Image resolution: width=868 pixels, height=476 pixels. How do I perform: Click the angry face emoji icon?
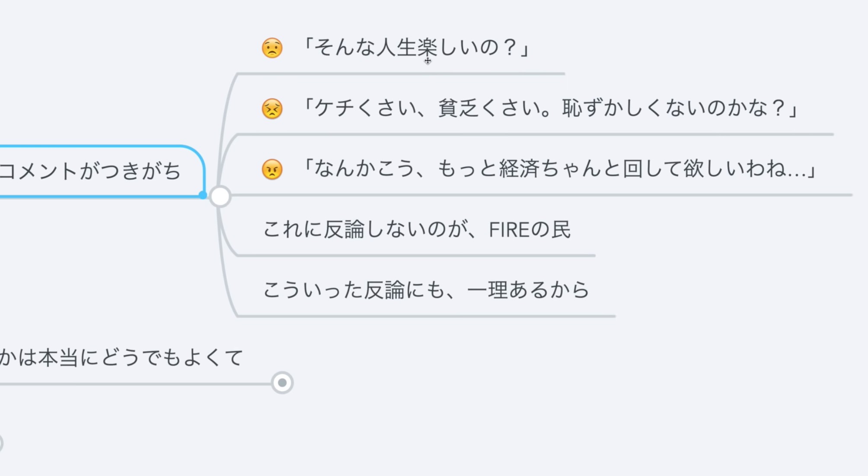pyautogui.click(x=272, y=169)
